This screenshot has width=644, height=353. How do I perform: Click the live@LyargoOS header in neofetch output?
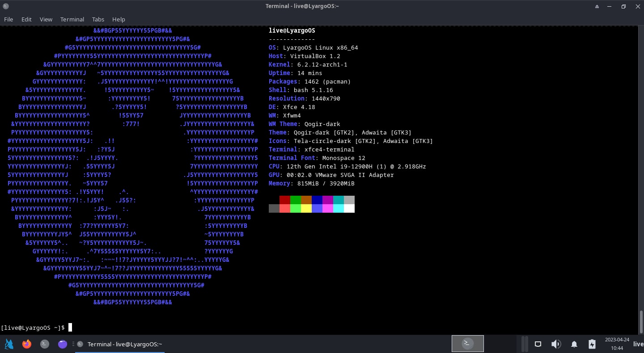coord(292,30)
